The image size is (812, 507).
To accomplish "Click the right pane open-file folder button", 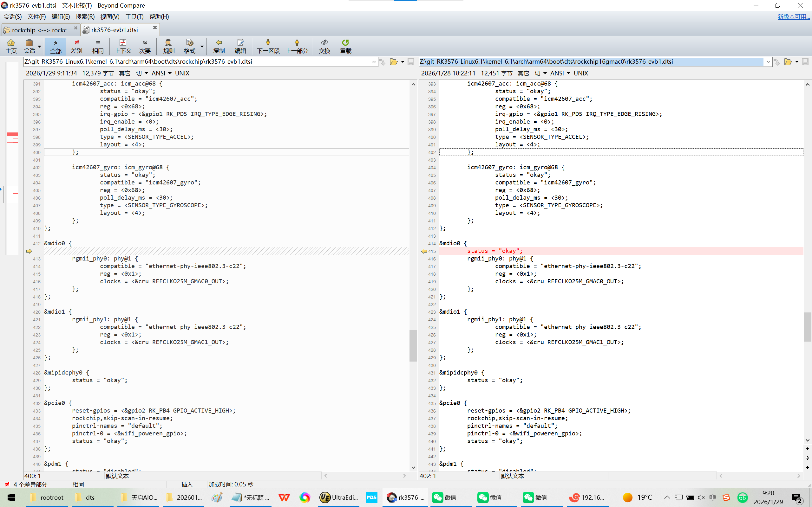I will 788,62.
